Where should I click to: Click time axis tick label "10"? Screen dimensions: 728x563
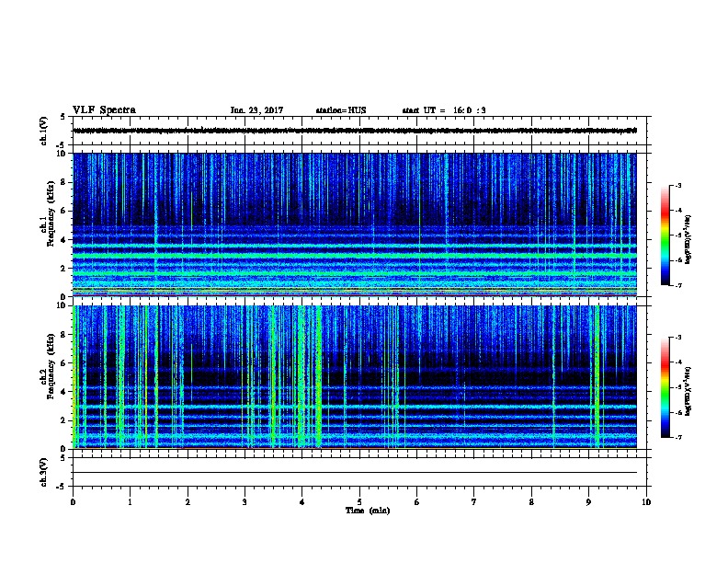click(646, 502)
